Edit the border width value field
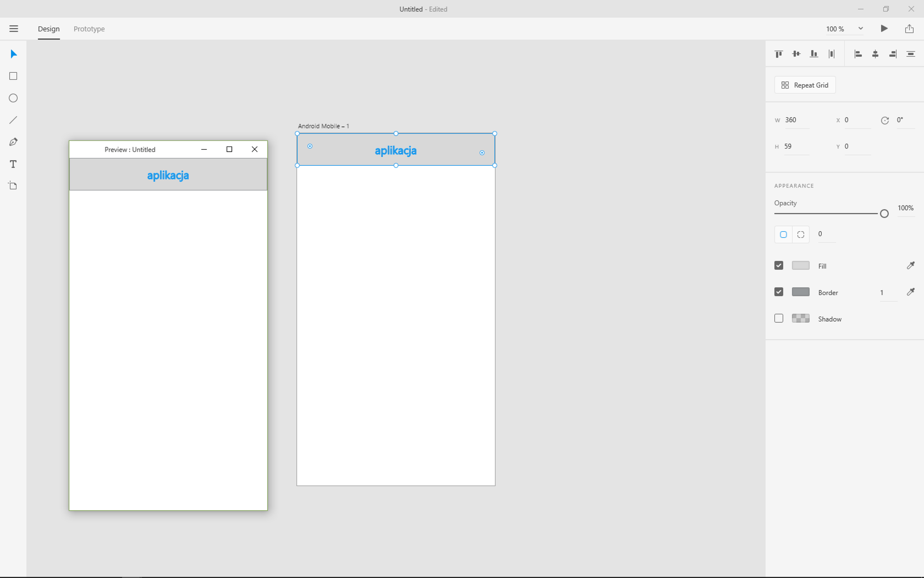This screenshot has height=578, width=924. click(x=888, y=293)
